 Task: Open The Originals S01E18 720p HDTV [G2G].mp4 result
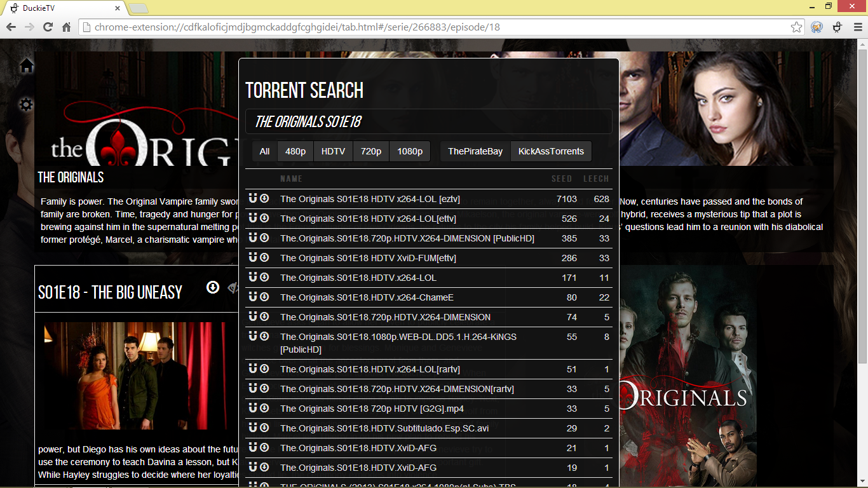372,409
